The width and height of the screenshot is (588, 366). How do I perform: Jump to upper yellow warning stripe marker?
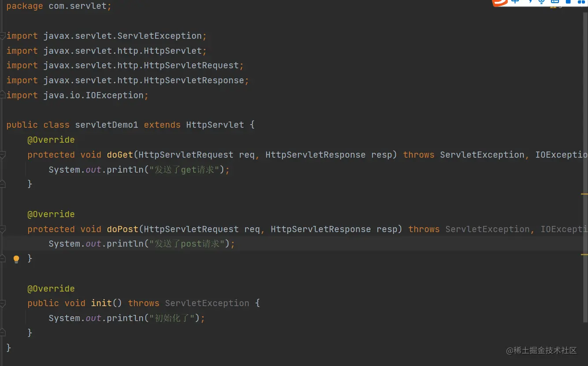(x=584, y=194)
